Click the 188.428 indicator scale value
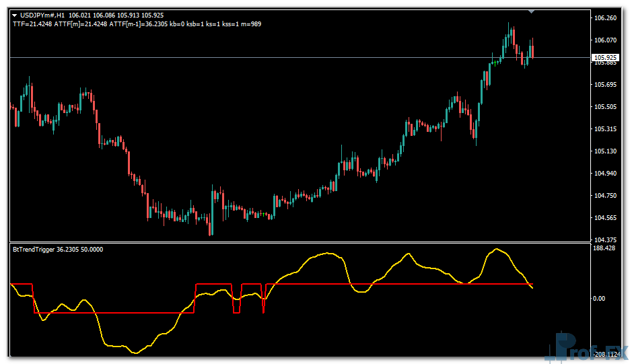The image size is (630, 364). [606, 248]
